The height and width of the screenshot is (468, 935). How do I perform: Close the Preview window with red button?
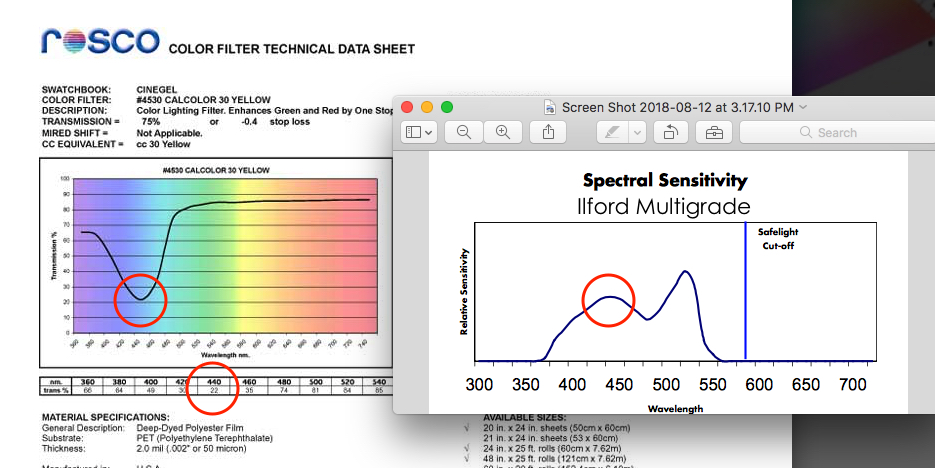(407, 107)
